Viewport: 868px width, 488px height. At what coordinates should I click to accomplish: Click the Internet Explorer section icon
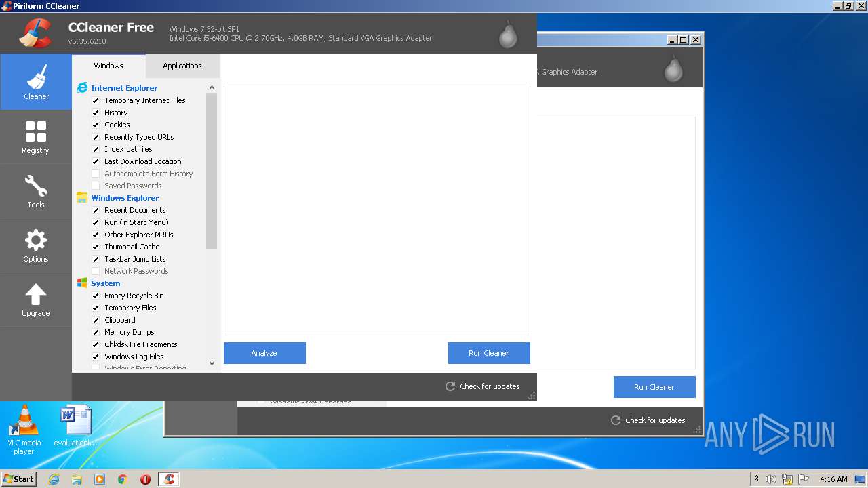tap(82, 88)
